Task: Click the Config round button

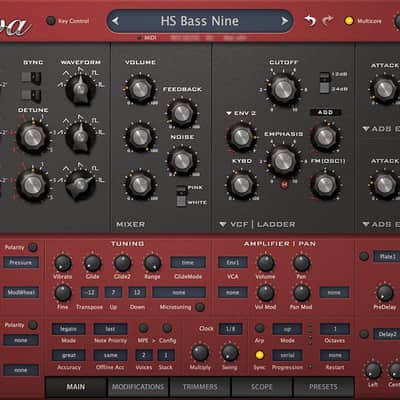Action: coord(167,328)
